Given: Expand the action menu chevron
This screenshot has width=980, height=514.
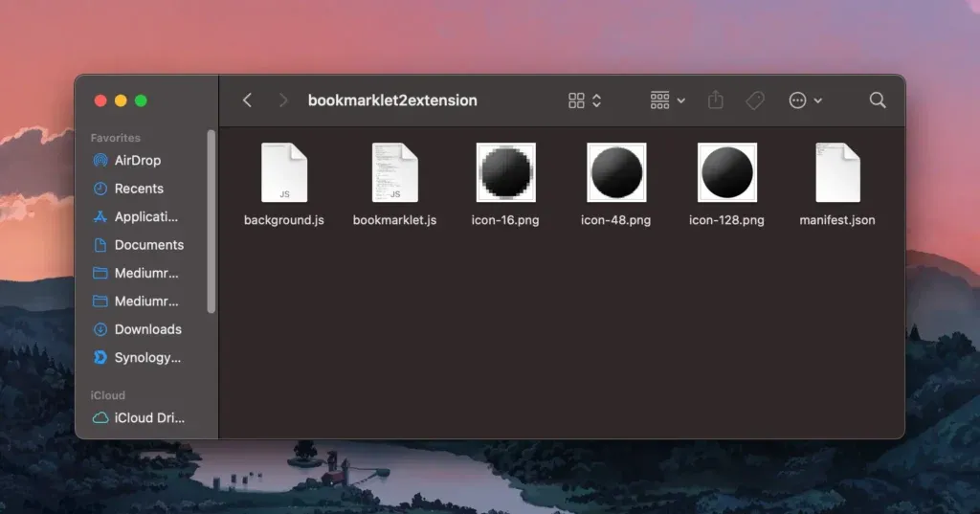Looking at the screenshot, I should [817, 101].
